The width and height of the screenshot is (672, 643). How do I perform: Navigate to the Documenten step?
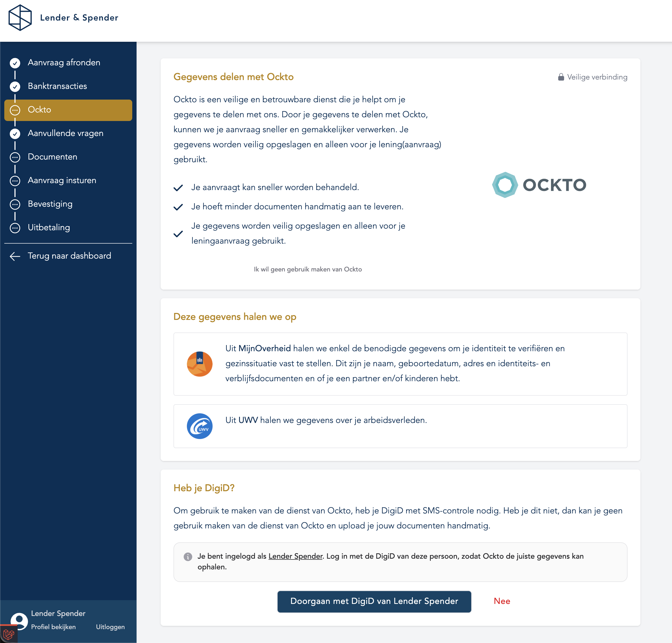pos(52,157)
